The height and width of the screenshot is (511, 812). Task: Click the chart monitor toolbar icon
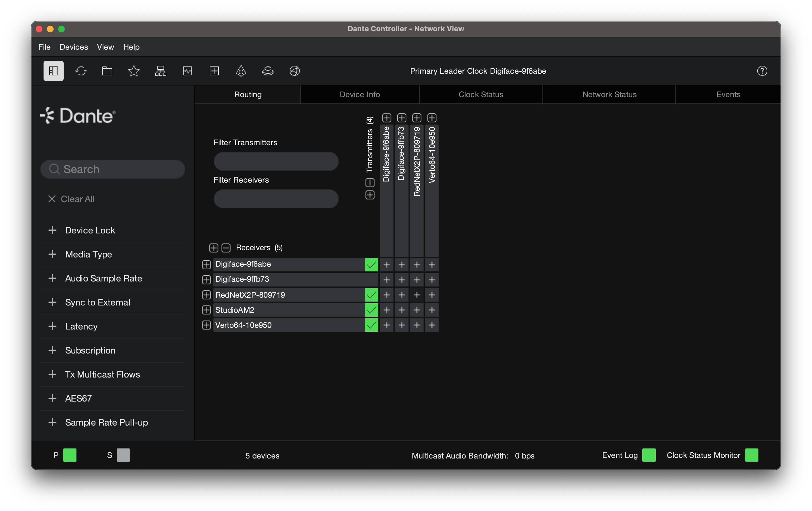point(188,71)
